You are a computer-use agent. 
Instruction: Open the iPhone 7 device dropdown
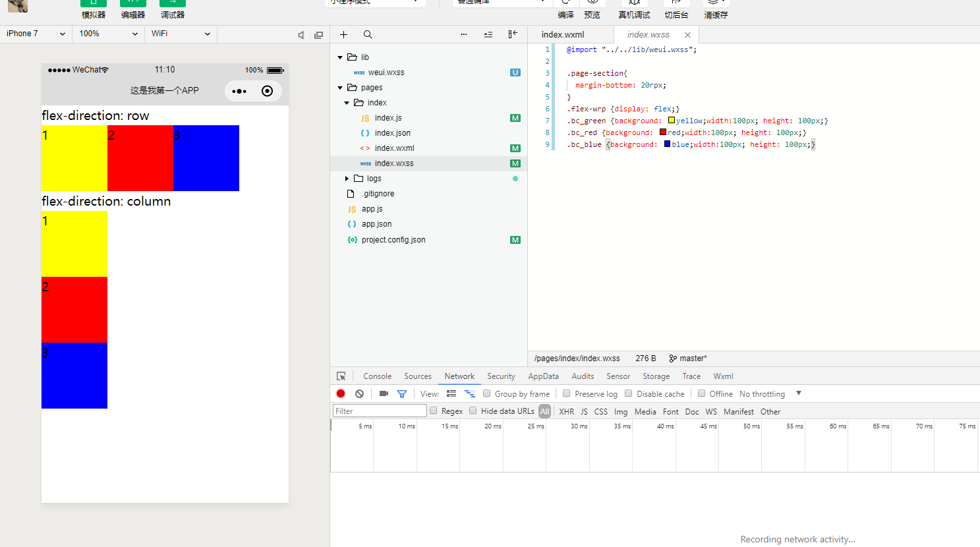point(36,34)
